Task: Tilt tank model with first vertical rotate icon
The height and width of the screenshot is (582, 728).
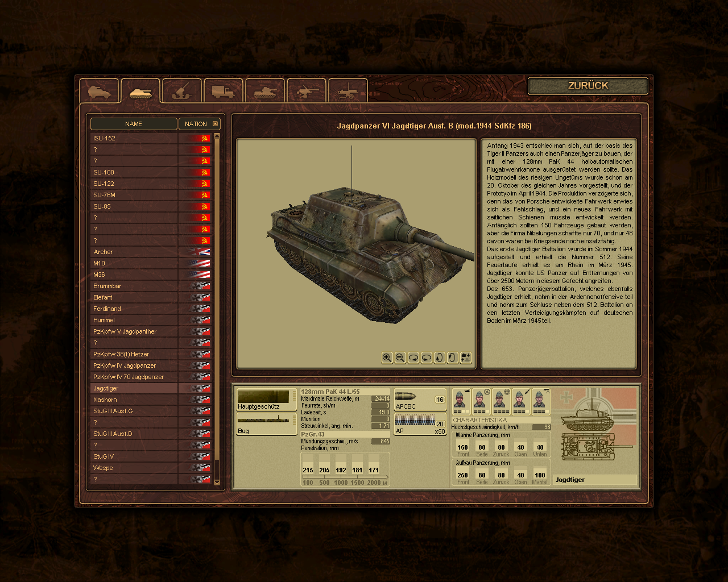Action: coord(439,357)
